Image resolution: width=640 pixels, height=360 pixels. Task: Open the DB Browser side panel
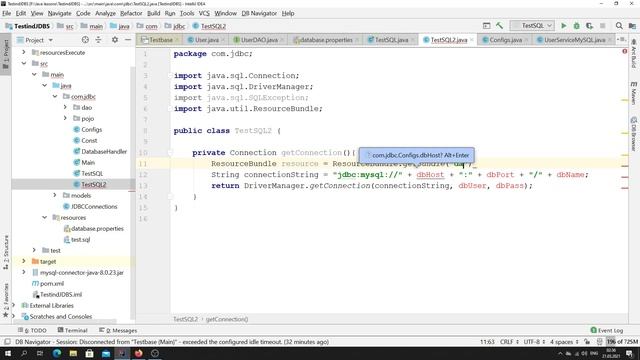click(x=633, y=134)
